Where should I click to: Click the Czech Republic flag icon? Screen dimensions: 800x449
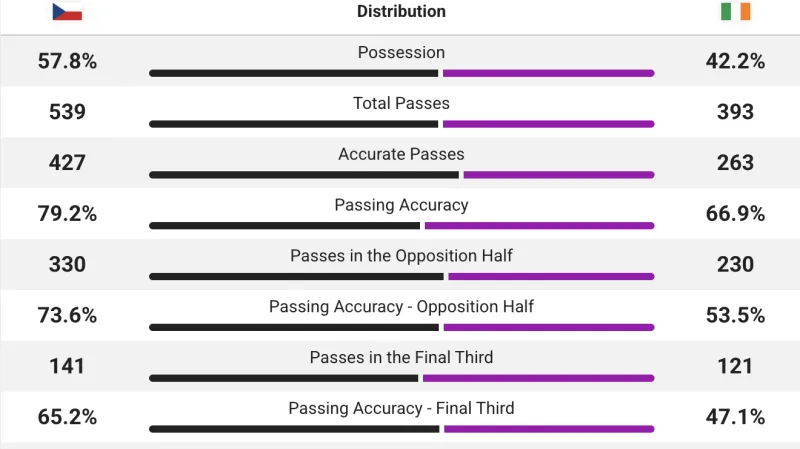67,12
